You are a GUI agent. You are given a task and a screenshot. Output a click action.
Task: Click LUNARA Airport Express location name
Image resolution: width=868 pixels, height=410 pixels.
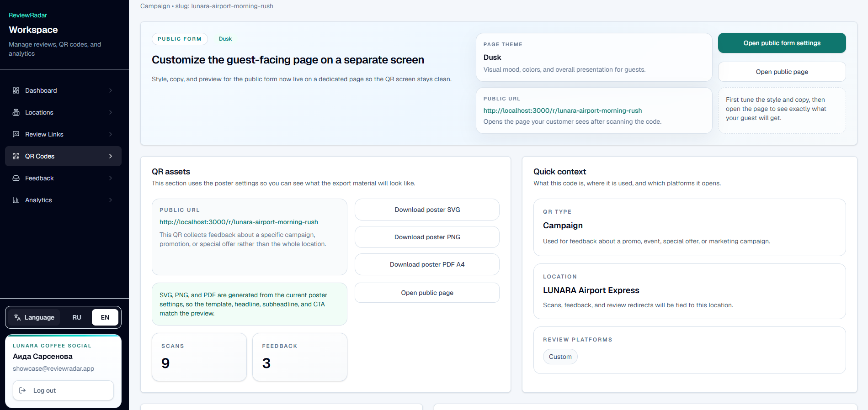click(x=591, y=290)
